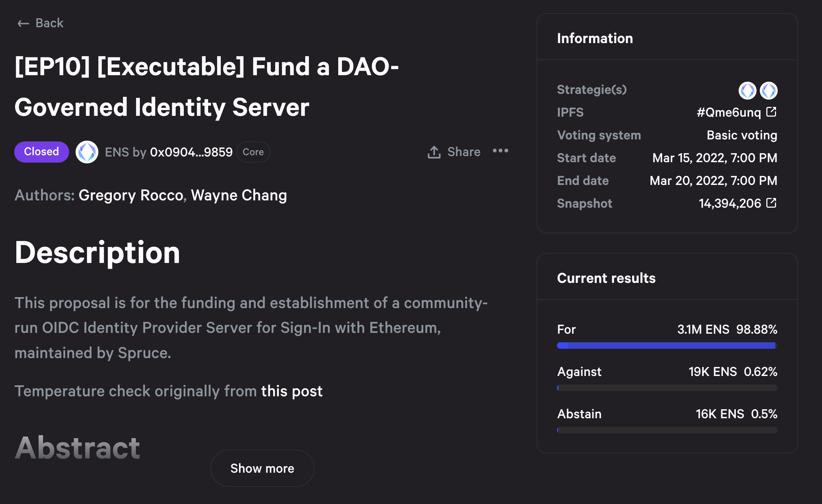822x504 pixels.
Task: Open author address 0x0904...9859
Action: (x=191, y=152)
